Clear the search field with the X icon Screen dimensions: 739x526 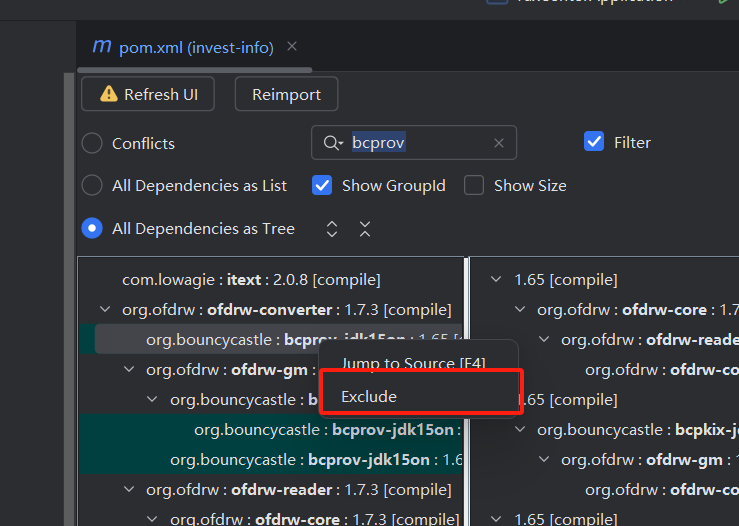pyautogui.click(x=499, y=143)
